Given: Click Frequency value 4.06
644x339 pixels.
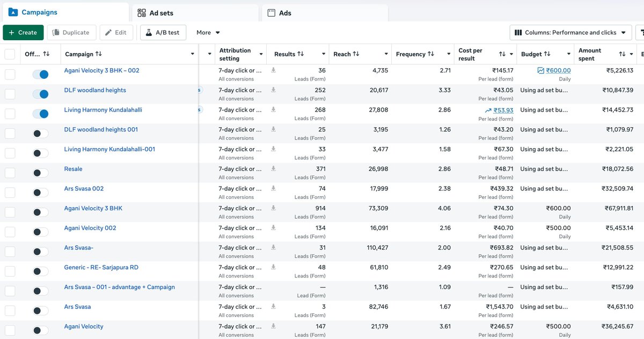Looking at the screenshot, I should pyautogui.click(x=444, y=208).
